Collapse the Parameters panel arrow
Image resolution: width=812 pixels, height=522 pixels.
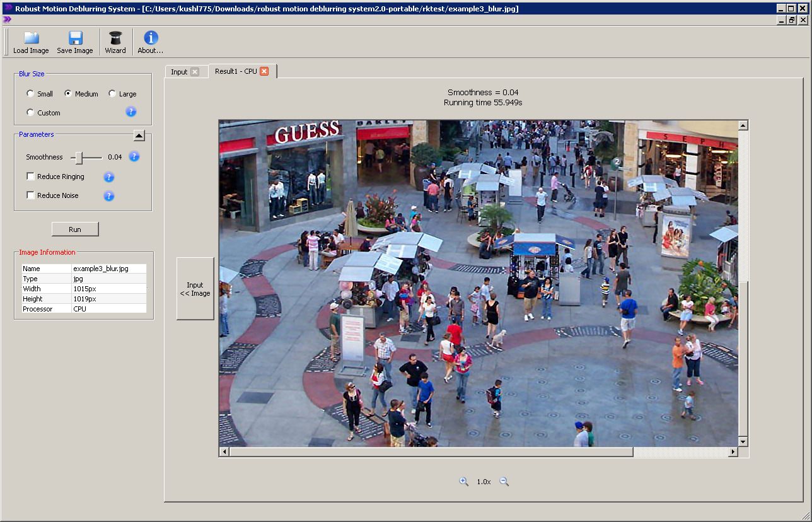click(138, 134)
